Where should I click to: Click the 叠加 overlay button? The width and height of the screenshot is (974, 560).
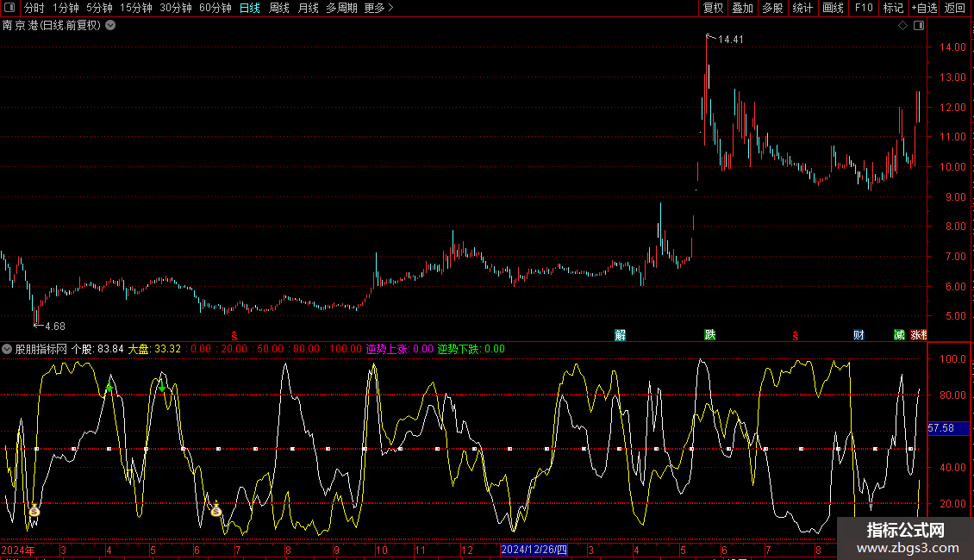[x=743, y=8]
